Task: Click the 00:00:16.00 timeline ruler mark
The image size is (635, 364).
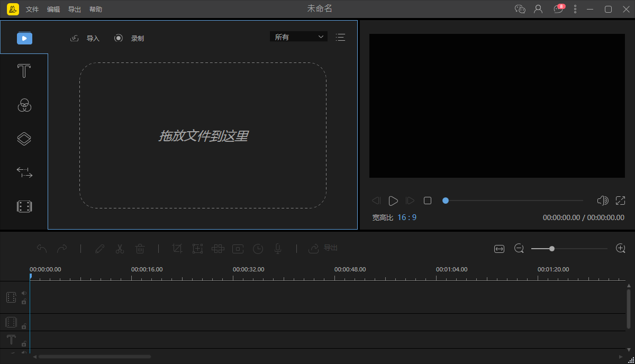Action: pyautogui.click(x=147, y=269)
